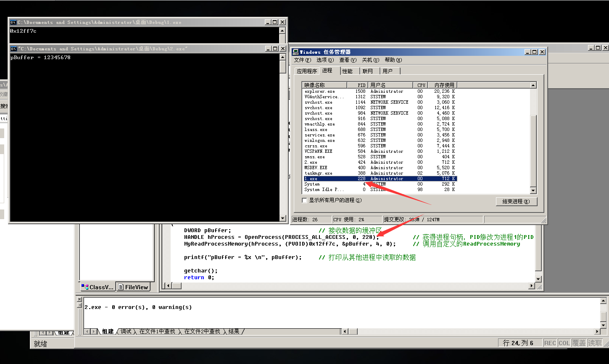Sort processes by PID column header
The width and height of the screenshot is (609, 364).
357,85
